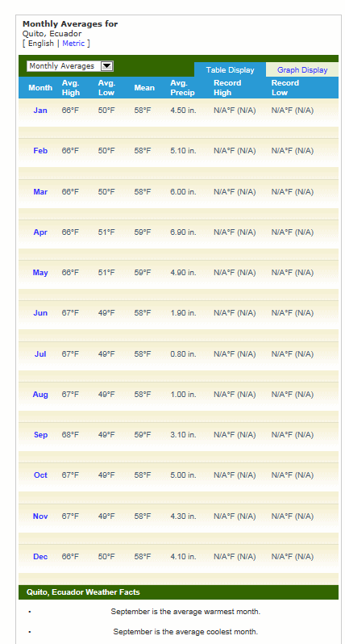Screen dimensions: 345x644
Task: Open the Jan month link
Action: 40,111
